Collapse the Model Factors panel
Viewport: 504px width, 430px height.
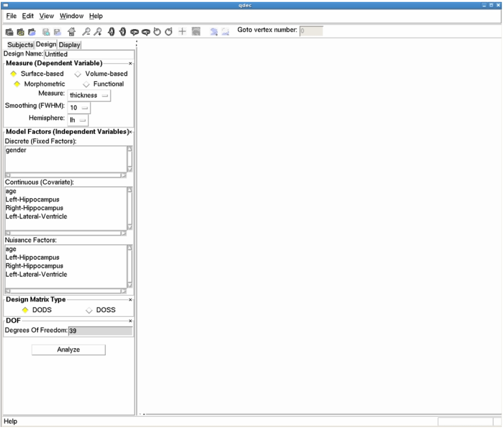[130, 132]
